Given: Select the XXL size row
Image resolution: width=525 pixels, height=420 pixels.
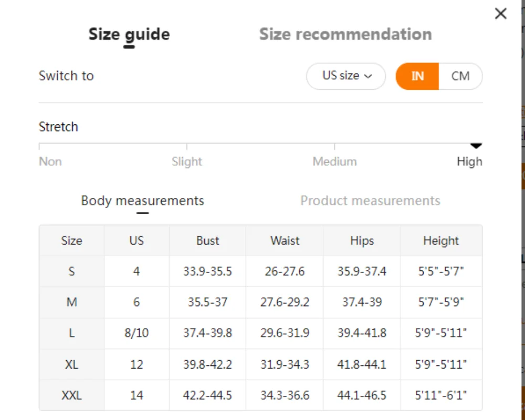Looking at the screenshot, I should (x=260, y=395).
